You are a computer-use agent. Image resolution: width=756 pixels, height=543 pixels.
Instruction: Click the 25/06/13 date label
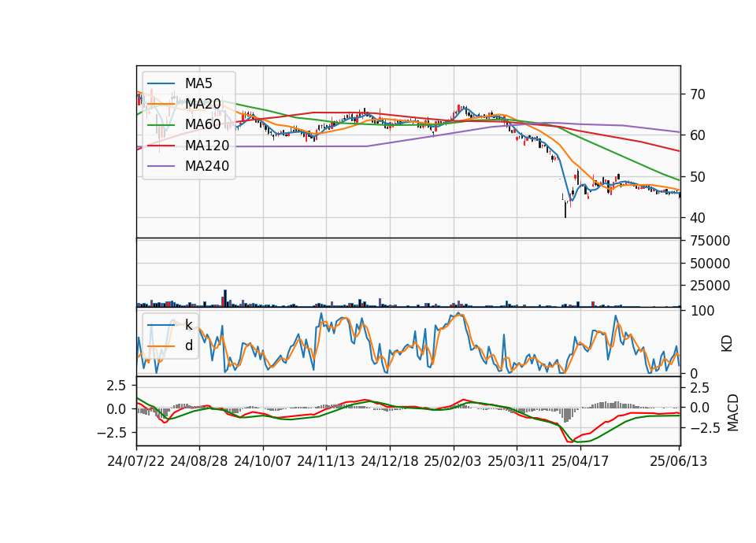pyautogui.click(x=678, y=461)
